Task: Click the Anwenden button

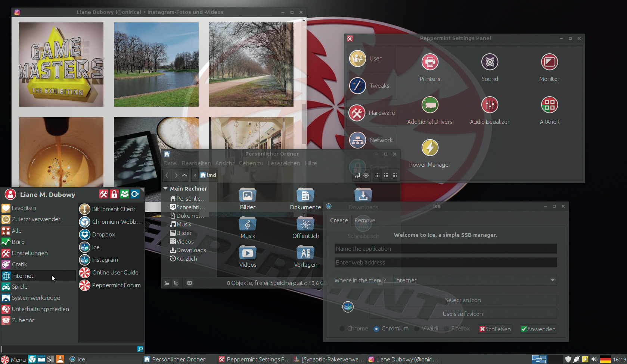Action: tap(538, 329)
